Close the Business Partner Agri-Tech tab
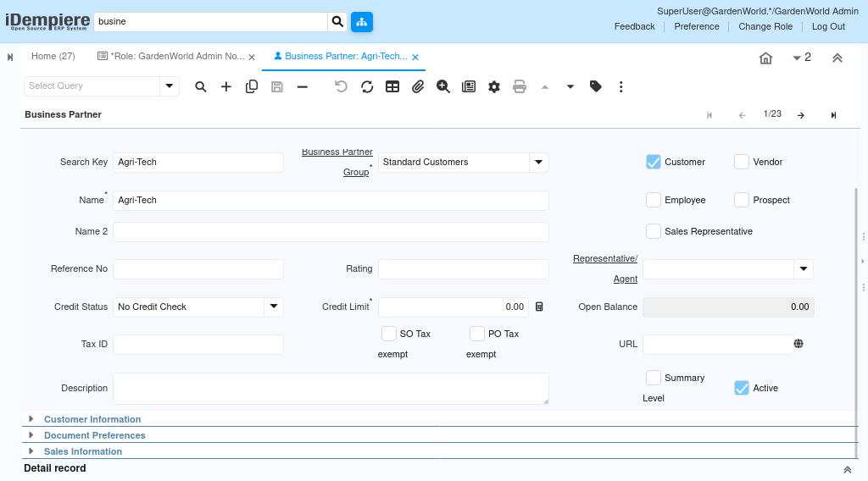 click(x=415, y=57)
